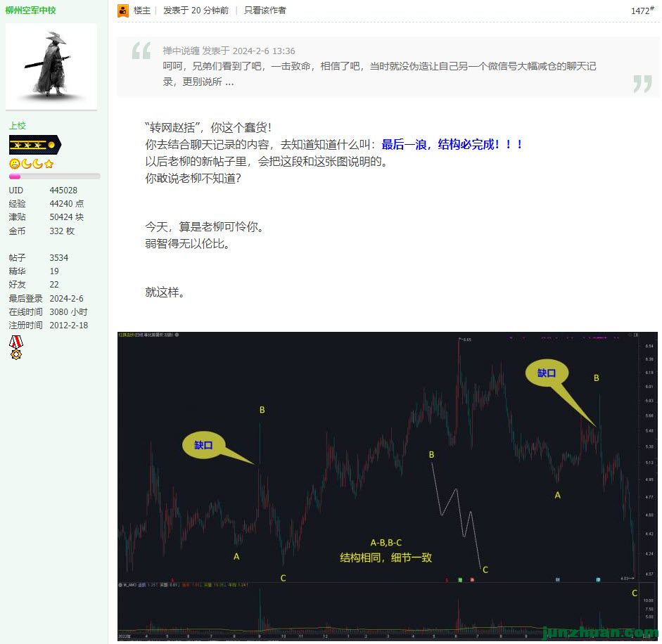Image resolution: width=662 pixels, height=644 pixels.
Task: Filter posts with 只看该作者
Action: 265,11
